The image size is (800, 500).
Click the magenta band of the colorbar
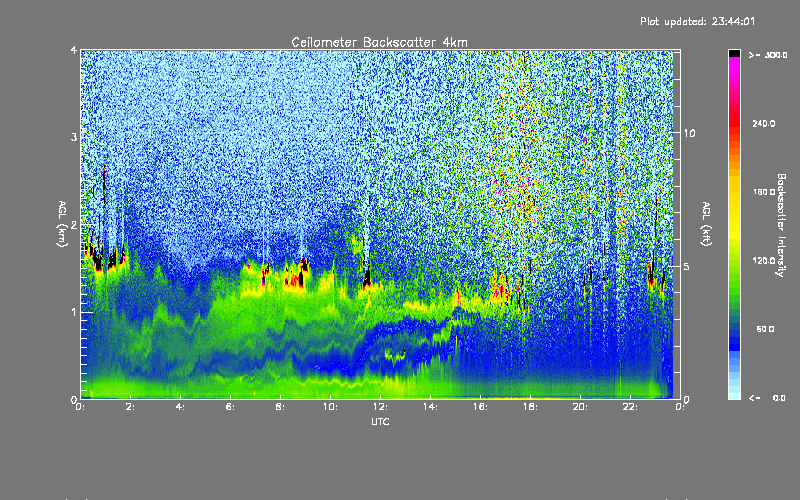coord(734,66)
